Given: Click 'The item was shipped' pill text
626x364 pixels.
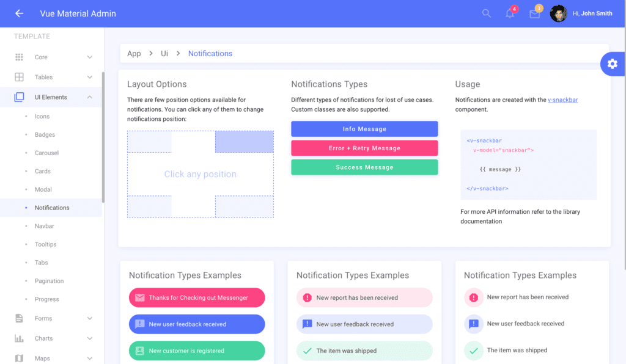Looking at the screenshot, I should click(346, 351).
